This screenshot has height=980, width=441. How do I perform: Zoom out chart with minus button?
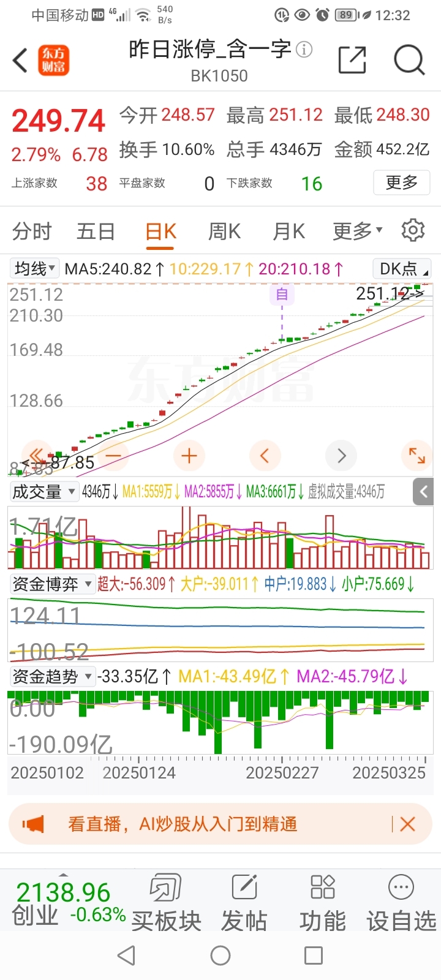coord(113,456)
